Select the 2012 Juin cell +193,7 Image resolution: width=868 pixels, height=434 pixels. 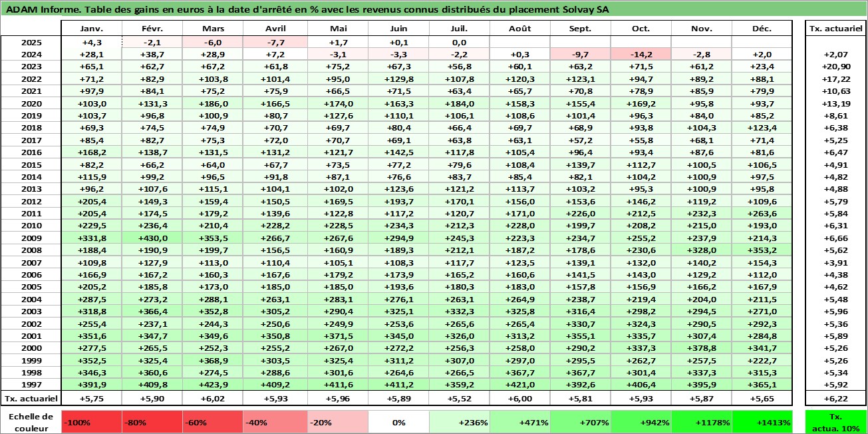pyautogui.click(x=398, y=201)
